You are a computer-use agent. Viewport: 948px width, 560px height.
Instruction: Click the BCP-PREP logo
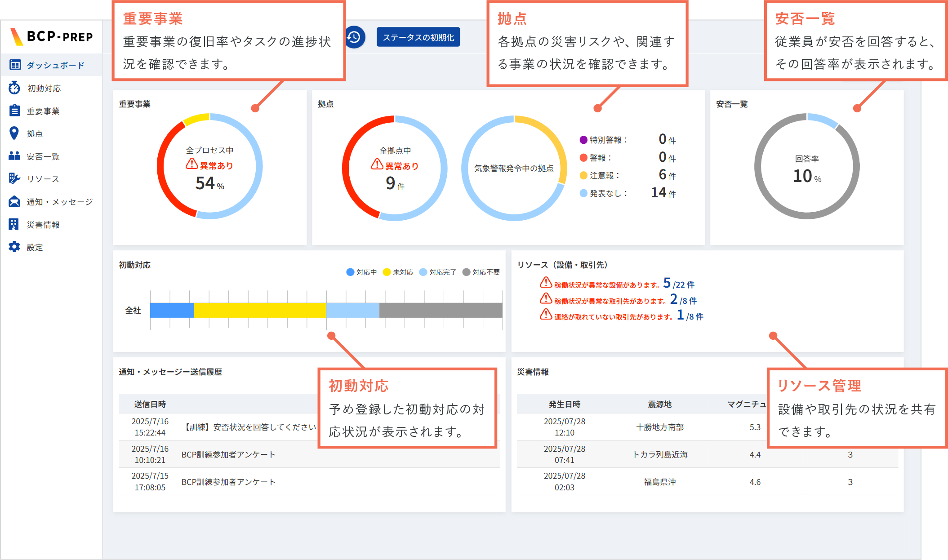(52, 36)
